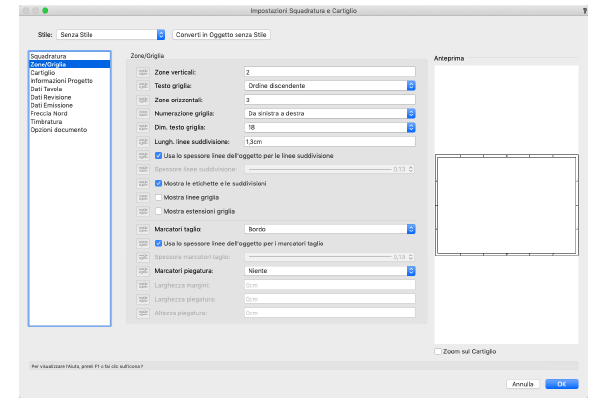The height and width of the screenshot is (403, 611).
Task: Toggle Usa lo spessore linee per le linee suddivisione
Action: tap(158, 156)
